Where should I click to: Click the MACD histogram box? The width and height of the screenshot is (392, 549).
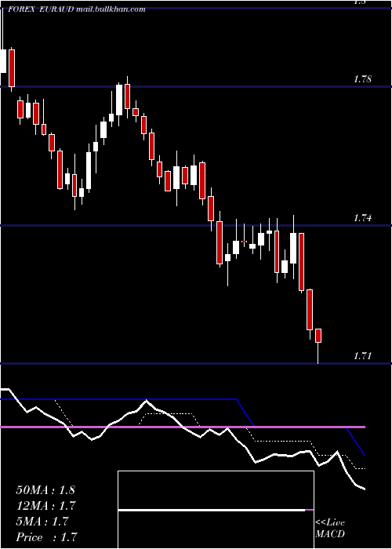pyautogui.click(x=216, y=510)
